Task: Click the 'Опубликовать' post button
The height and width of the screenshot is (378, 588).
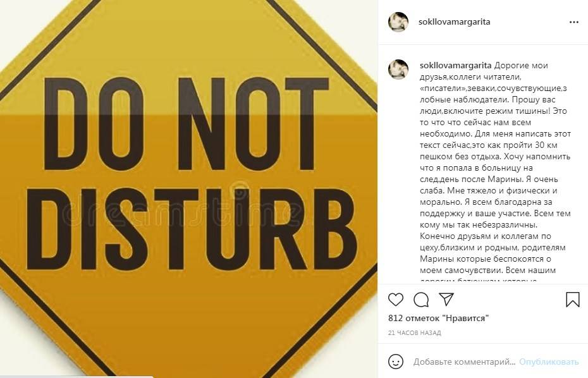Action: (x=549, y=362)
